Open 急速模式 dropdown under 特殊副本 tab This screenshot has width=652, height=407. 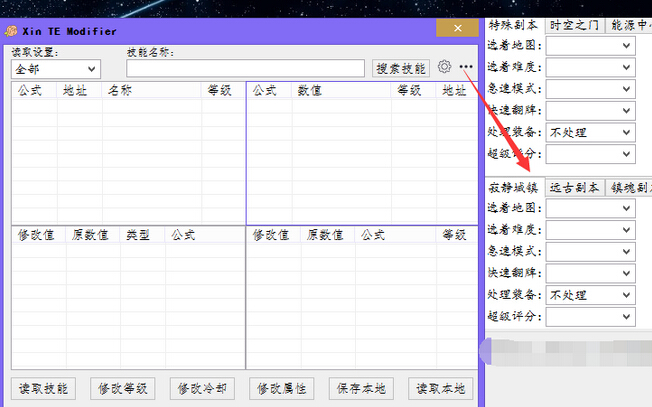(x=590, y=89)
